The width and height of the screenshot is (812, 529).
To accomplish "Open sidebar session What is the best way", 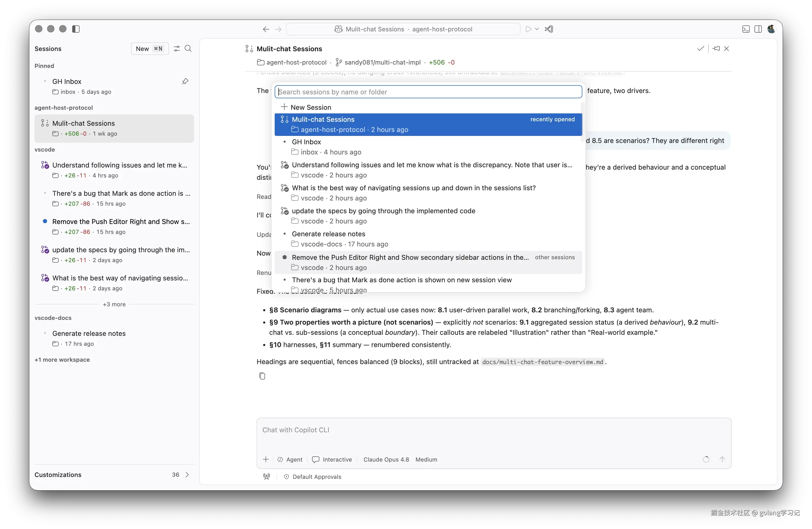I will coord(114,283).
